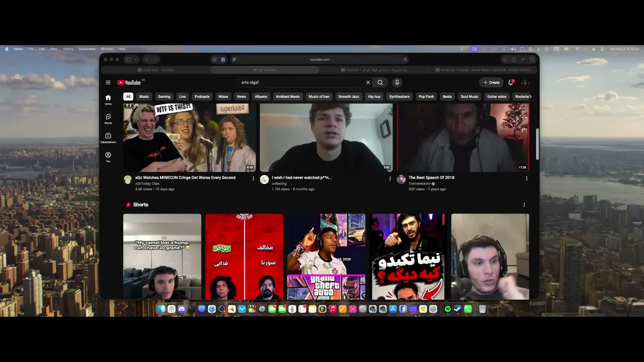
Task: Open the Trainwreckstv channel link
Action: pyautogui.click(x=420, y=184)
